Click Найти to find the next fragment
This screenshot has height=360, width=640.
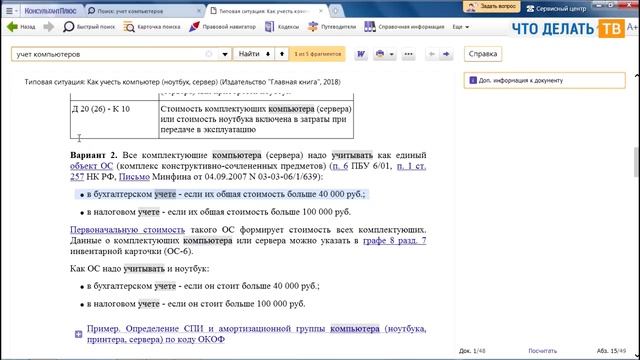pyautogui.click(x=254, y=54)
